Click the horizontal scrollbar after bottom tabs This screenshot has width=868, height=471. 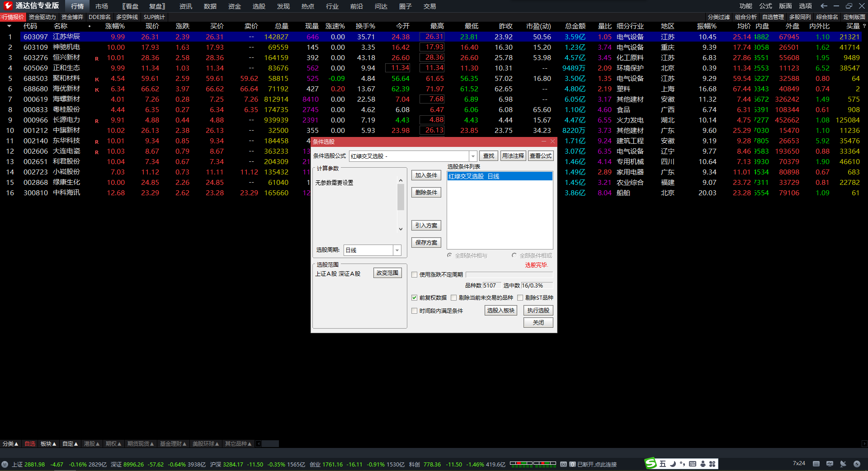click(270, 444)
